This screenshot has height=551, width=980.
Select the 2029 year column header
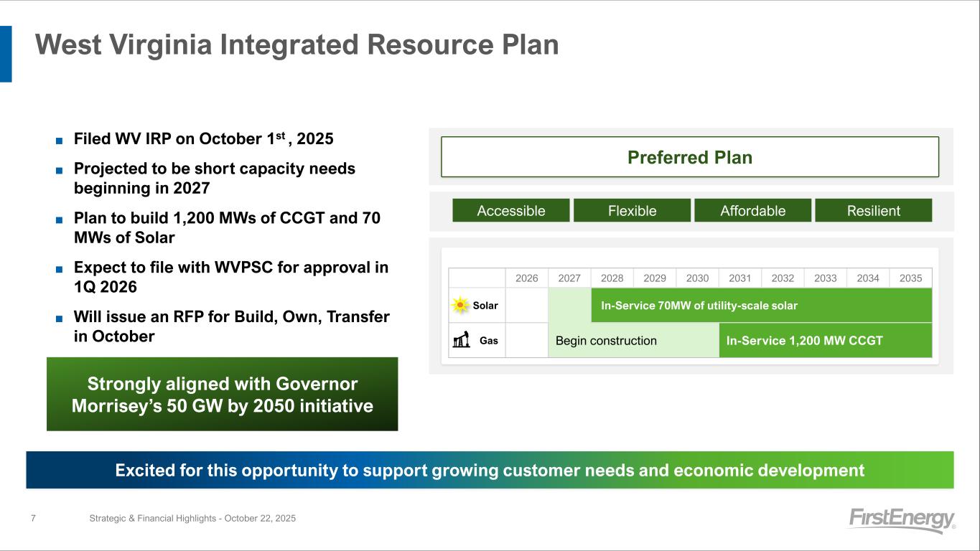click(x=655, y=278)
